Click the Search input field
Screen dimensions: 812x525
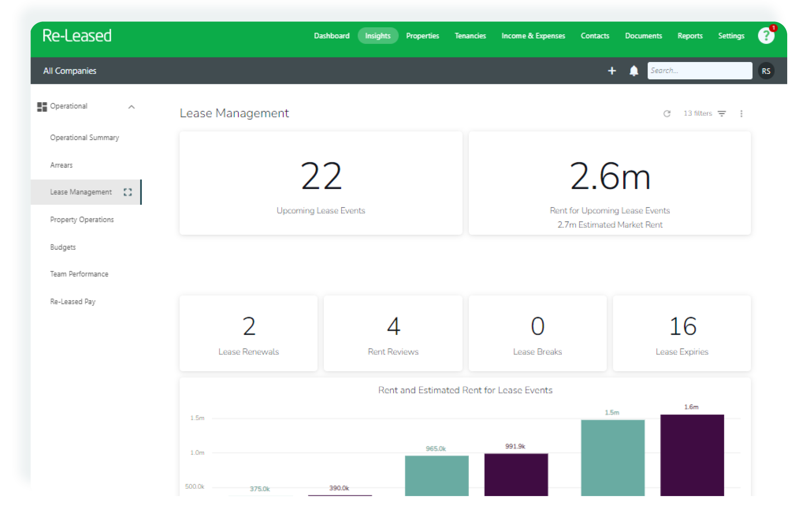[x=700, y=71]
